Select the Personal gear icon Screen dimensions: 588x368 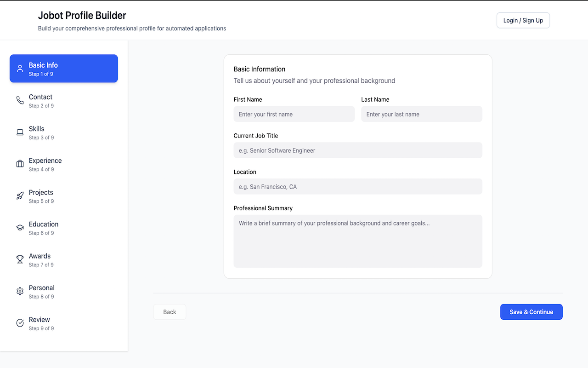[20, 291]
